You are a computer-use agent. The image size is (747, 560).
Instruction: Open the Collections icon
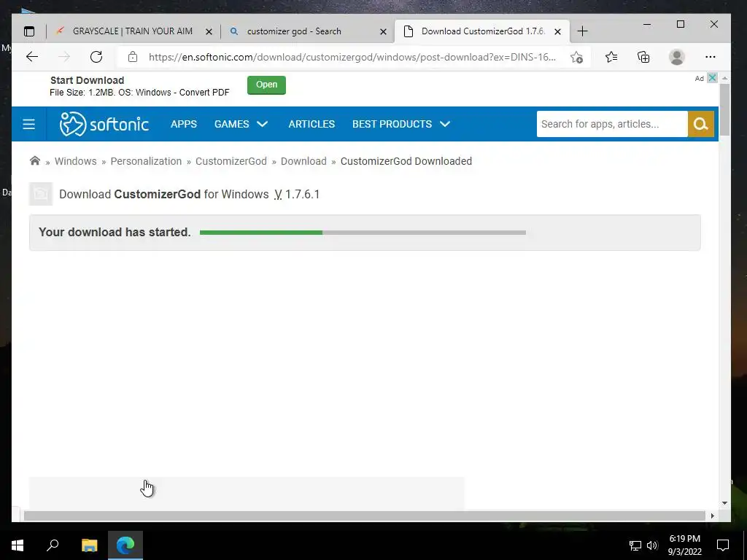tap(643, 57)
